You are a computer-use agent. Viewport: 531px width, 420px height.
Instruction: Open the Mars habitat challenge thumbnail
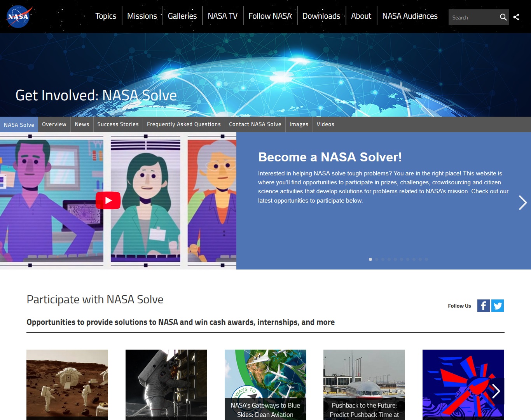pos(67,383)
